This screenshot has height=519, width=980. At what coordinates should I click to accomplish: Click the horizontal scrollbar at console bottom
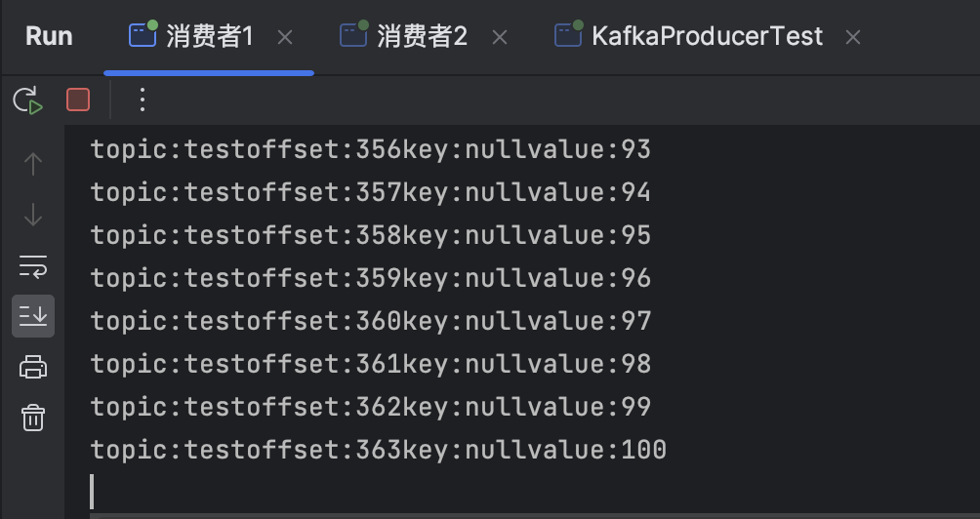pyautogui.click(x=527, y=515)
